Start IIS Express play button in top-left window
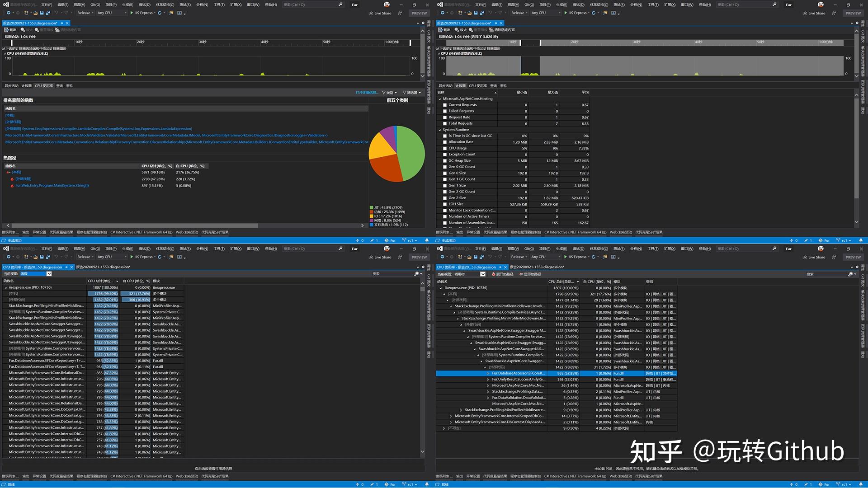Image resolution: width=868 pixels, height=488 pixels. pos(132,13)
